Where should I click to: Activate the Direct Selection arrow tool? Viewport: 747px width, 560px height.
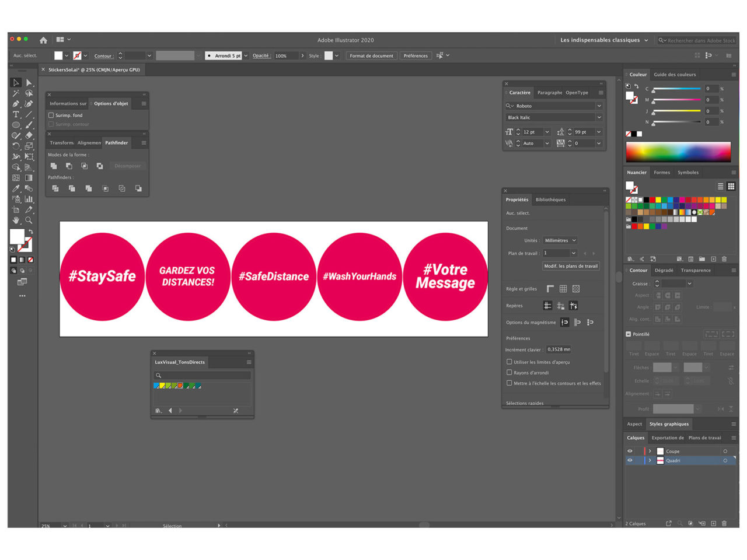(x=29, y=83)
